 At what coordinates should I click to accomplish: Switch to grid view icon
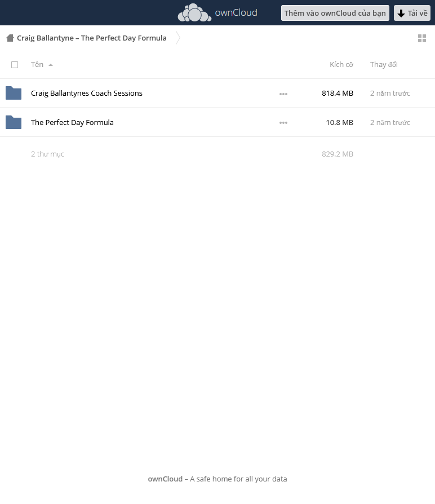[422, 38]
